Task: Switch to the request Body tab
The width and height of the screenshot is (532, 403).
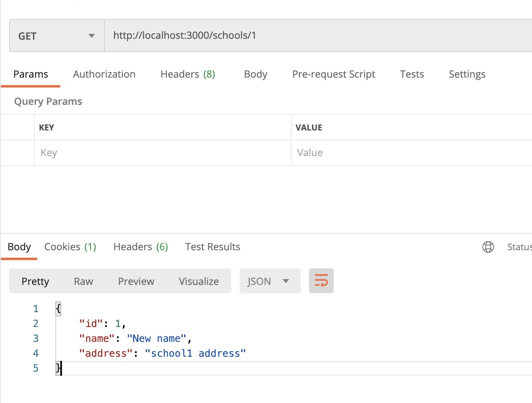Action: click(256, 74)
